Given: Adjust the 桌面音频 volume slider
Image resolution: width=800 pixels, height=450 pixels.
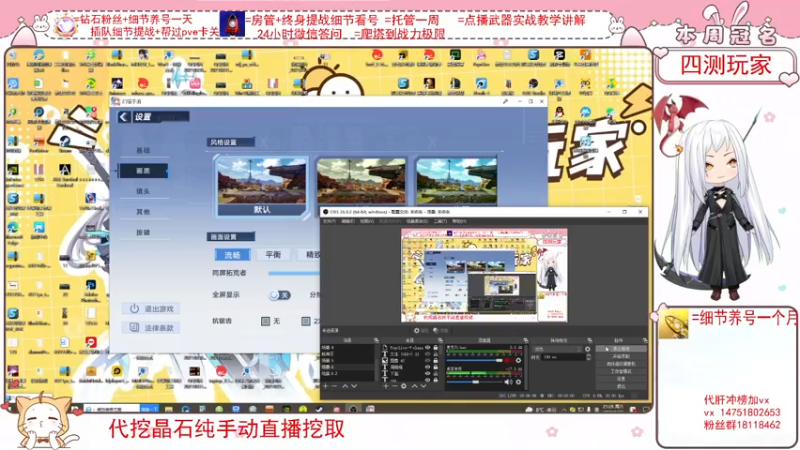Looking at the screenshot, I should (x=474, y=382).
